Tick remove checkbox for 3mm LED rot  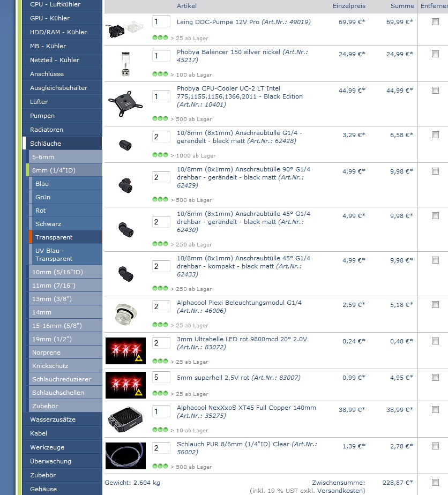[435, 341]
